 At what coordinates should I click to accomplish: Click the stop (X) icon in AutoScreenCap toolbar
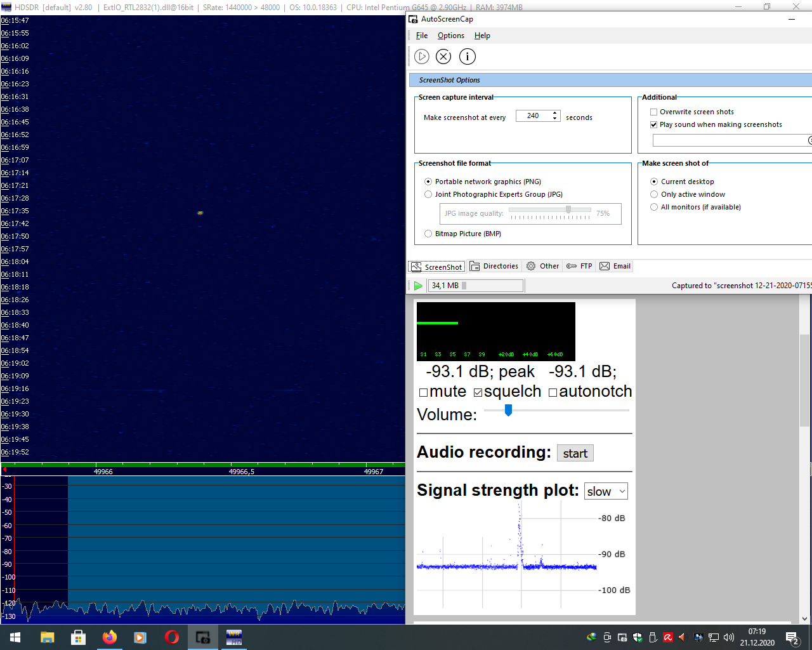(x=443, y=56)
